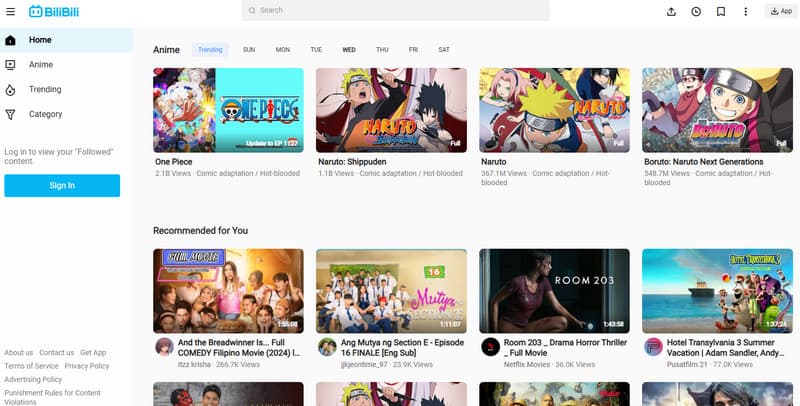Open the About us footer link

point(18,352)
